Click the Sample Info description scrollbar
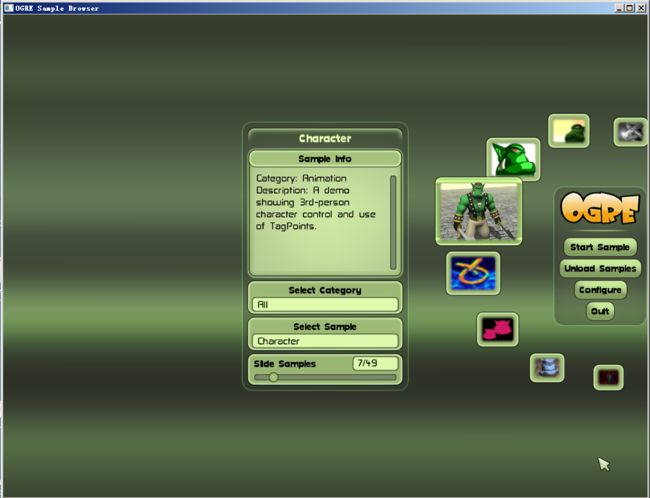Viewport: 650px width, 498px height. click(x=393, y=223)
